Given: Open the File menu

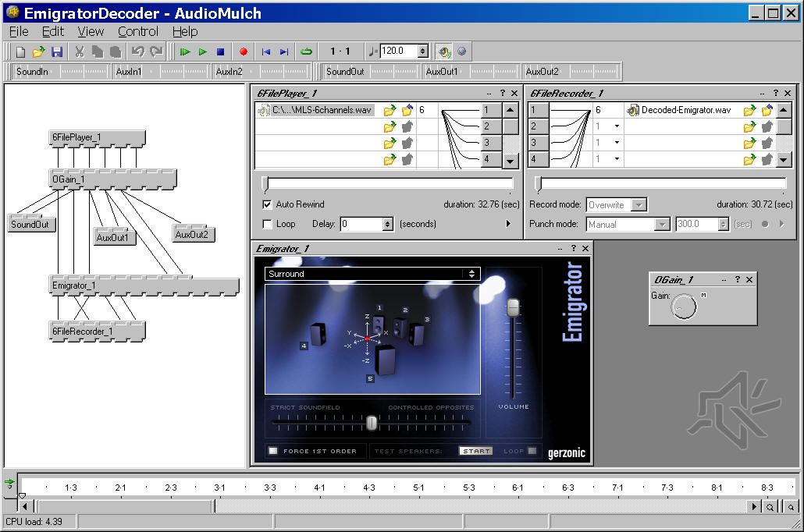Looking at the screenshot, I should coord(19,32).
